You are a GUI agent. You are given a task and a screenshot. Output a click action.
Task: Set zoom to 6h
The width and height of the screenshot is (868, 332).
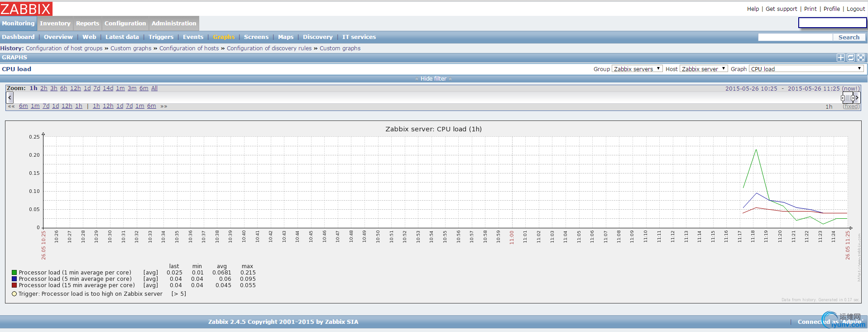click(x=64, y=88)
